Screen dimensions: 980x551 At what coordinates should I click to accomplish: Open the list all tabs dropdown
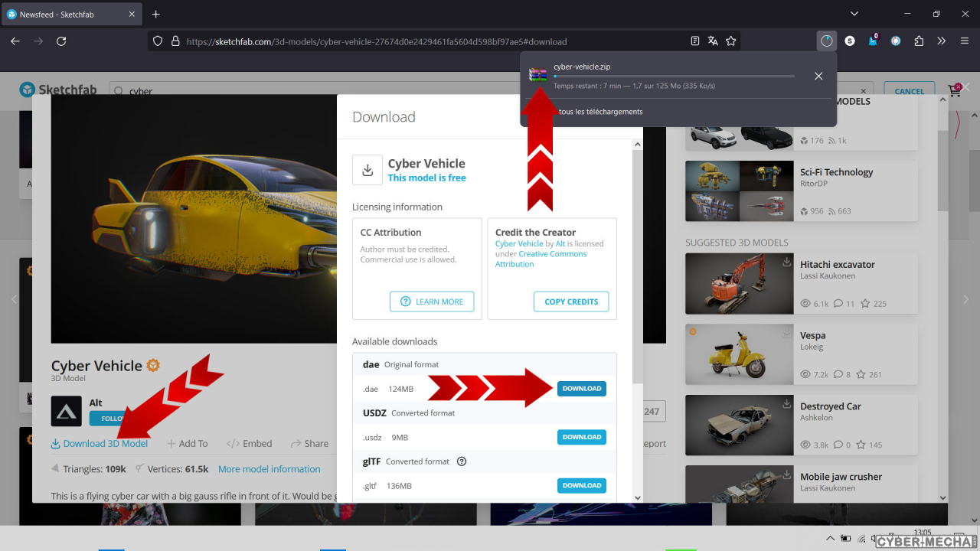[x=855, y=15]
